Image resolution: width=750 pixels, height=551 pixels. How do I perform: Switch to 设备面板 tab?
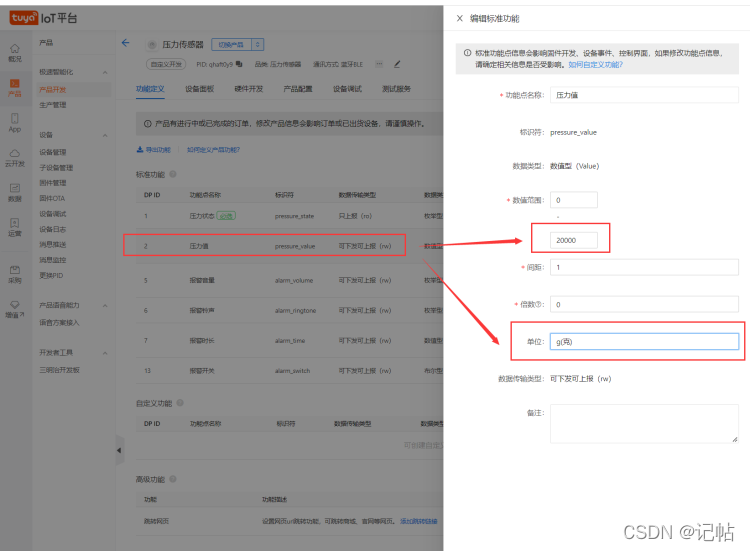(x=199, y=89)
